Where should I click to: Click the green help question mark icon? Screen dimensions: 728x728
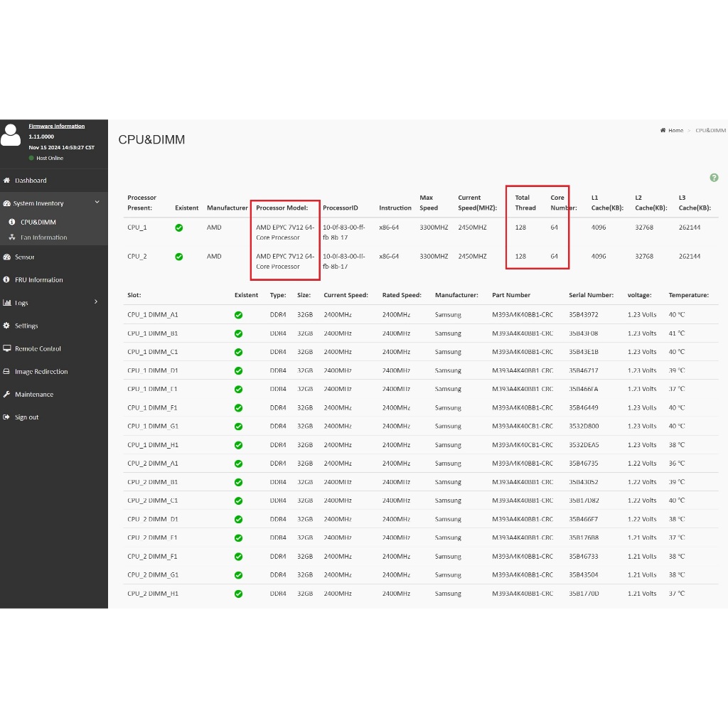(714, 178)
